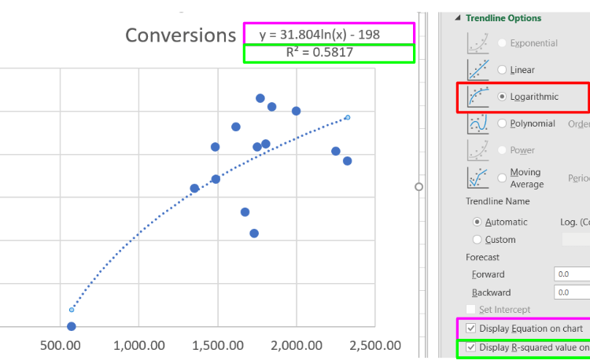This screenshot has width=590, height=364.
Task: Click the Polynomial trendline icon
Action: (478, 123)
